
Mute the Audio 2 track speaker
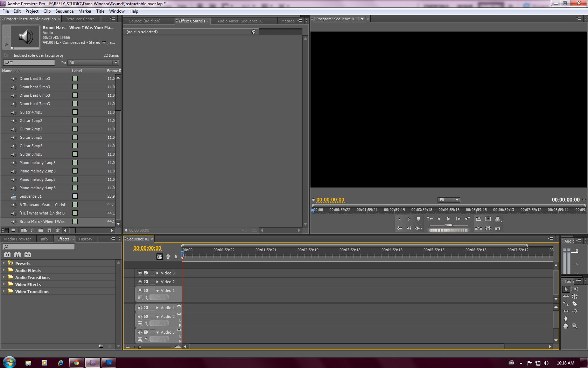[140, 316]
